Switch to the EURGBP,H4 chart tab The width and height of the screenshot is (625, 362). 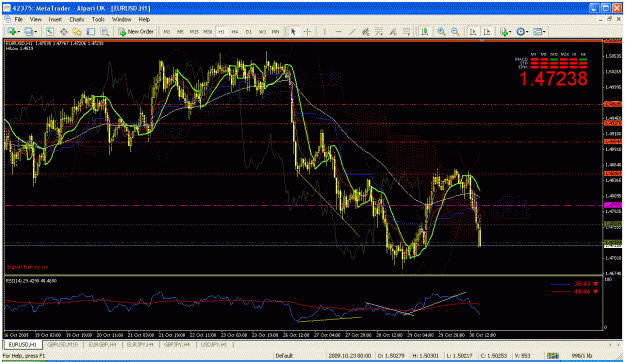[x=102, y=344]
